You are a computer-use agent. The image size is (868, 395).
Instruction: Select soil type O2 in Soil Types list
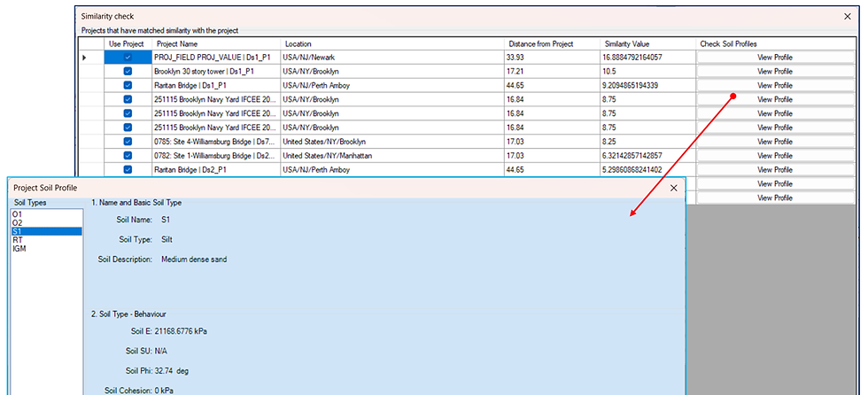(x=46, y=222)
